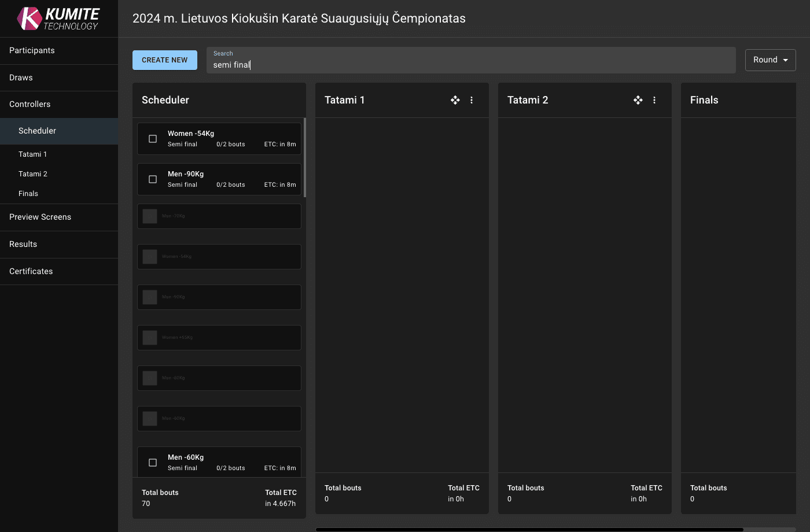Open the Preview Screens page
This screenshot has width=810, height=532.
tap(40, 217)
